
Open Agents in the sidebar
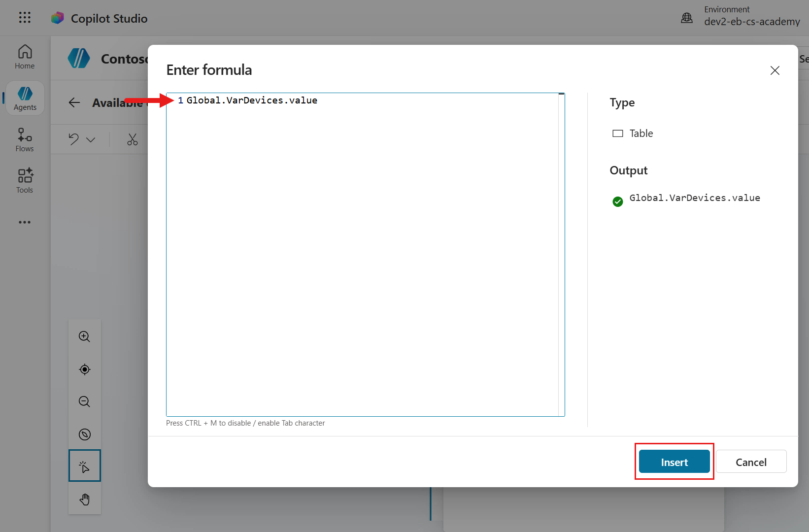coord(25,99)
